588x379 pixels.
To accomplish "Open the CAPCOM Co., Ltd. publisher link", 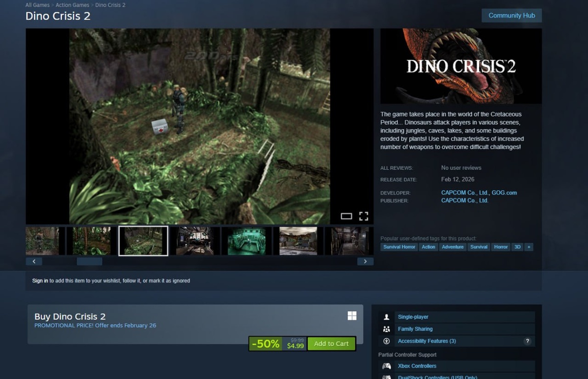I will [x=465, y=201].
